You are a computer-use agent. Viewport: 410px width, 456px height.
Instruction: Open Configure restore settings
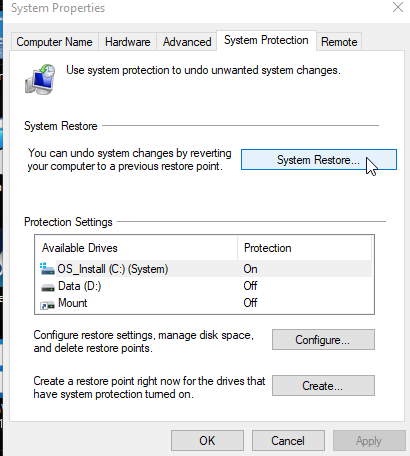[323, 340]
